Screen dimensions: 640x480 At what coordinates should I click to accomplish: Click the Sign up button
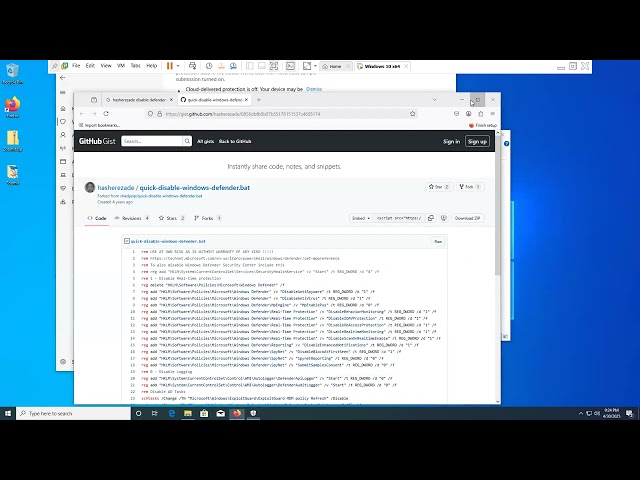pyautogui.click(x=477, y=141)
